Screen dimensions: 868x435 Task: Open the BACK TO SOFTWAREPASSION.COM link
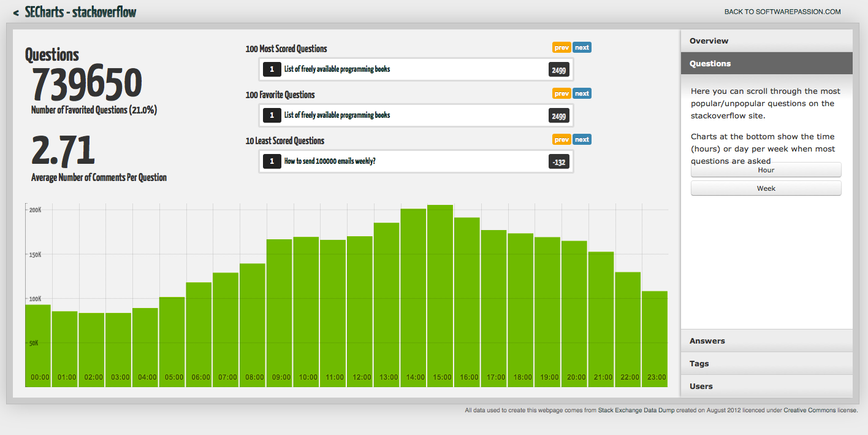pos(782,12)
